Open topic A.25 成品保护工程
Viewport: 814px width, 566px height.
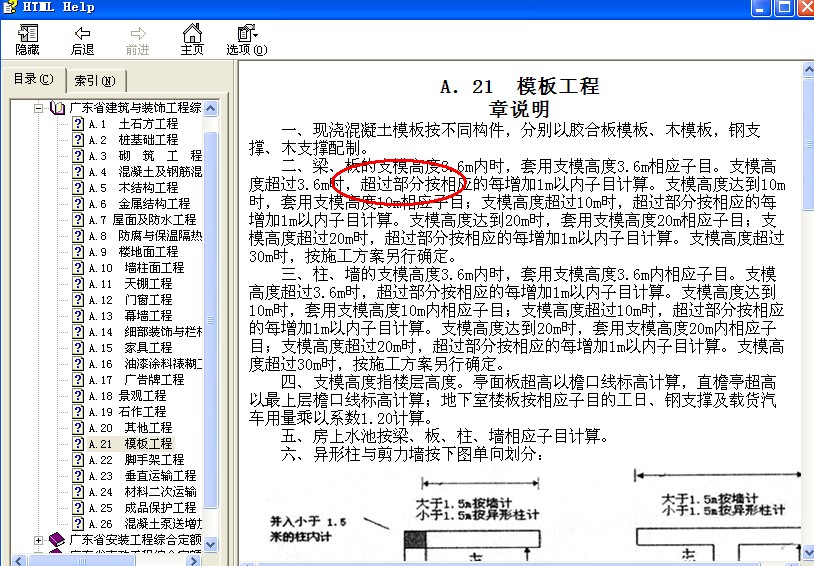(142, 508)
